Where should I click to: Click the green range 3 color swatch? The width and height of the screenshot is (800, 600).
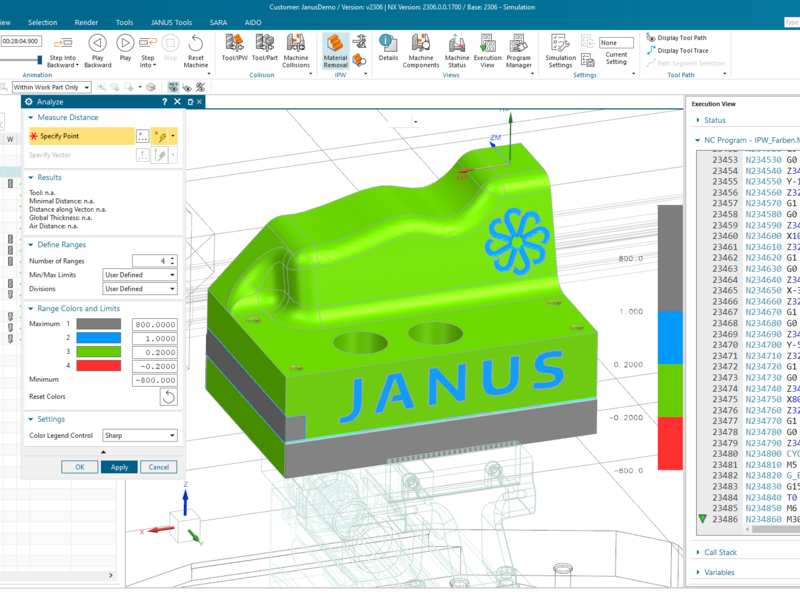click(x=98, y=352)
